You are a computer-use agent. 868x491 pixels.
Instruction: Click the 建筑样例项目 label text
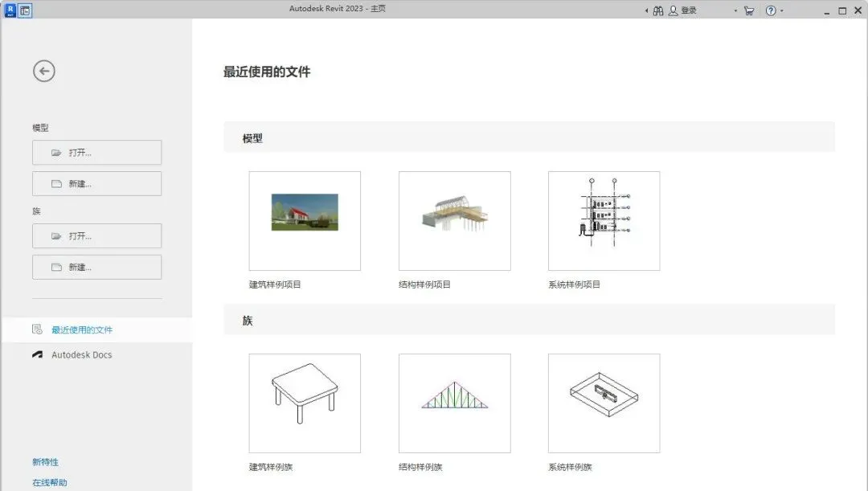(x=275, y=284)
